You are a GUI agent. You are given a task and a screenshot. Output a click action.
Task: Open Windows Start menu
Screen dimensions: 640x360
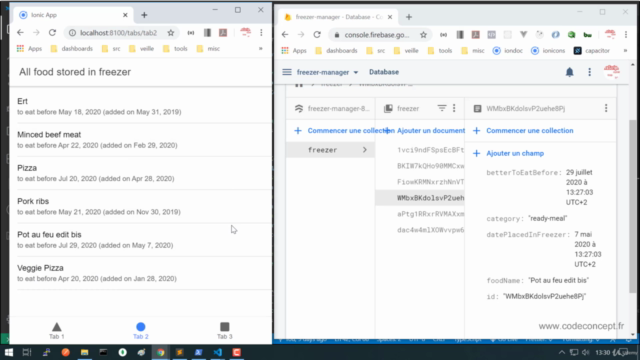(x=9, y=352)
